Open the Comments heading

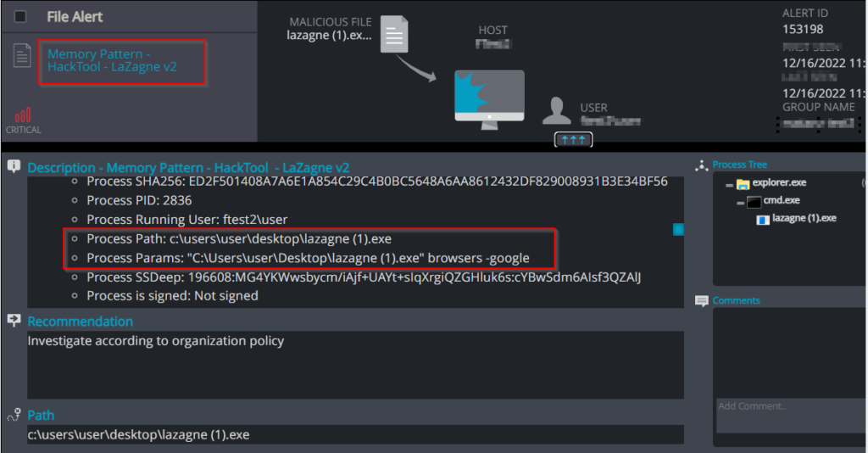coord(736,300)
